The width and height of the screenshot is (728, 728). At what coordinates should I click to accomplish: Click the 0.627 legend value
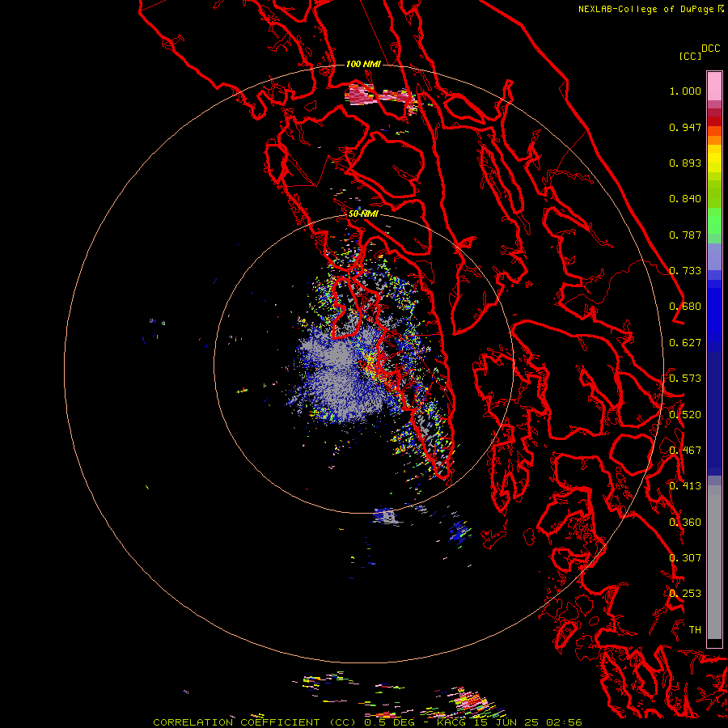point(685,343)
